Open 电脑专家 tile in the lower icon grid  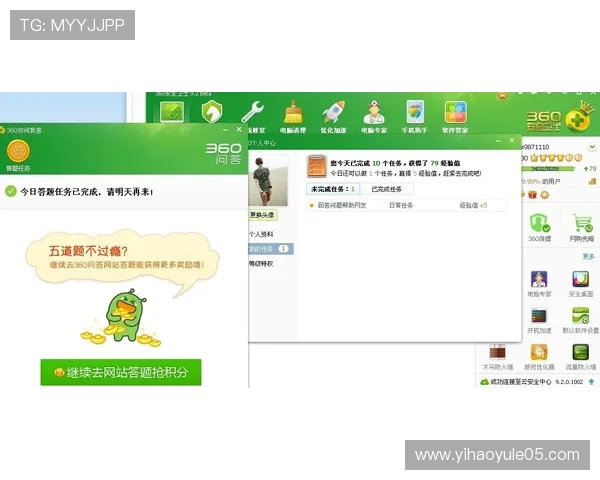[539, 279]
